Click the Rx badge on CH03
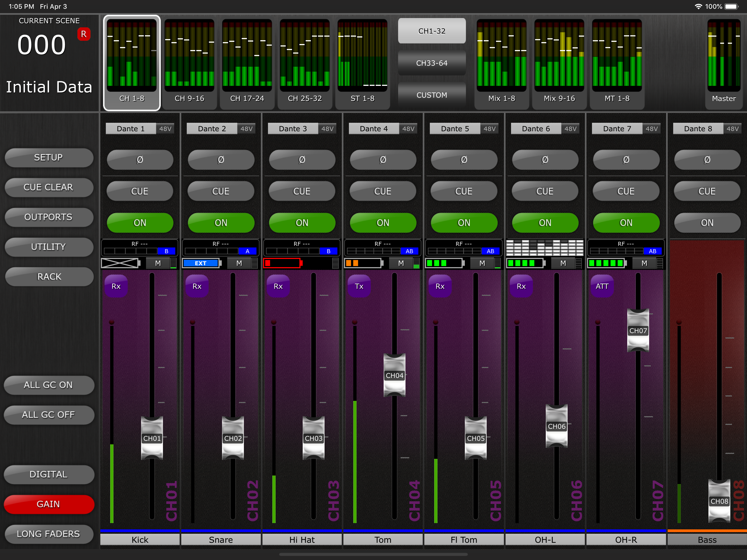 coord(278,286)
